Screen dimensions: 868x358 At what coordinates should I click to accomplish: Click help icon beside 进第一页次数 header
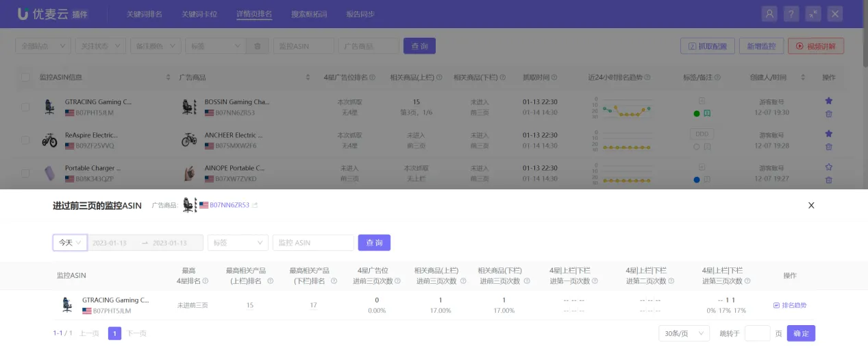click(x=595, y=281)
